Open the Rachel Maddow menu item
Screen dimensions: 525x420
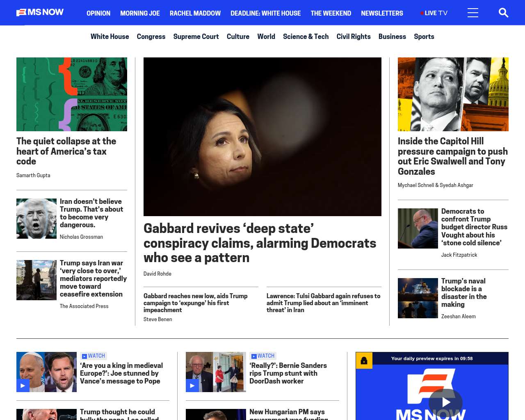click(x=195, y=13)
